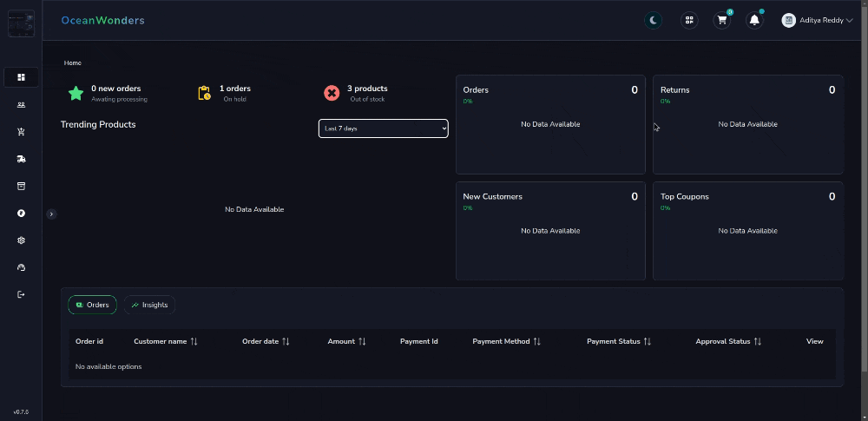Select the Orders tab

92,305
